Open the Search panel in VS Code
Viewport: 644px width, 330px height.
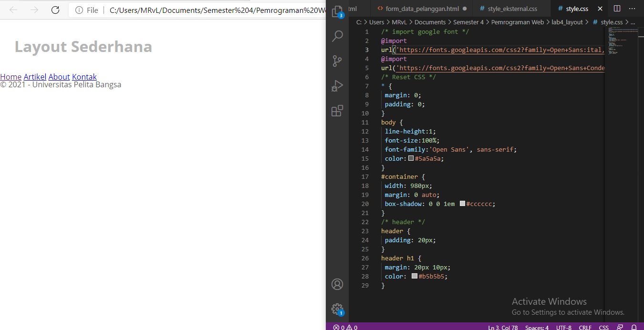[x=338, y=36]
